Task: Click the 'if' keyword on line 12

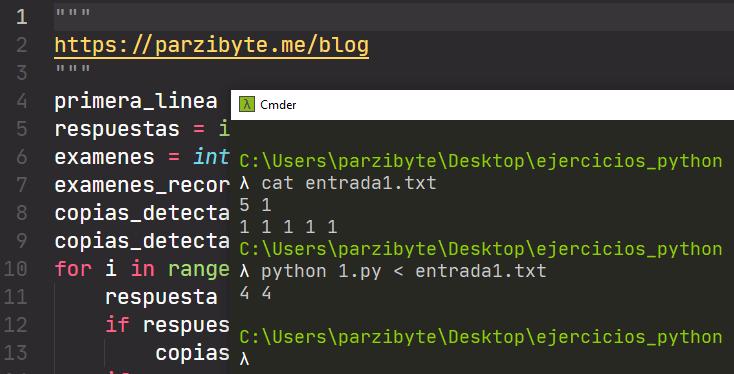Action: pos(117,325)
